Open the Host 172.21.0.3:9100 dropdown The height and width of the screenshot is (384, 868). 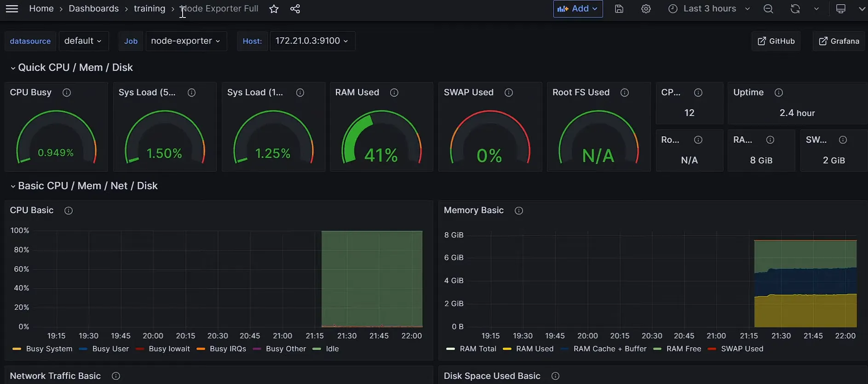click(x=312, y=41)
